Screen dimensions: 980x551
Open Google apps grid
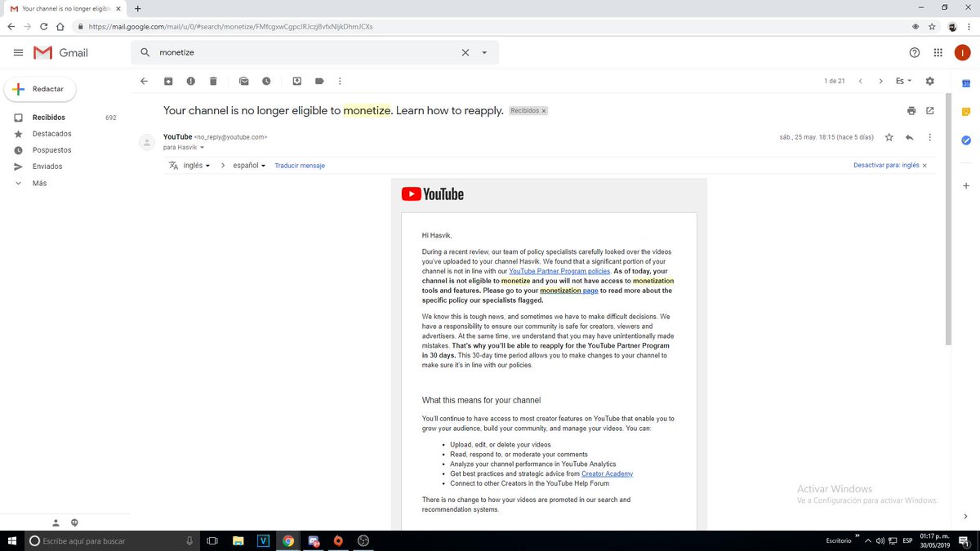(x=938, y=52)
